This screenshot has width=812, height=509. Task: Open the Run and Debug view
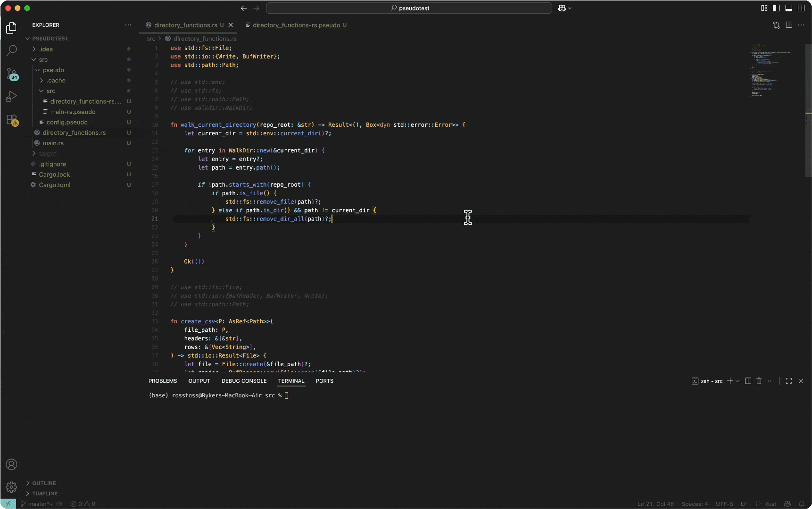pyautogui.click(x=11, y=97)
